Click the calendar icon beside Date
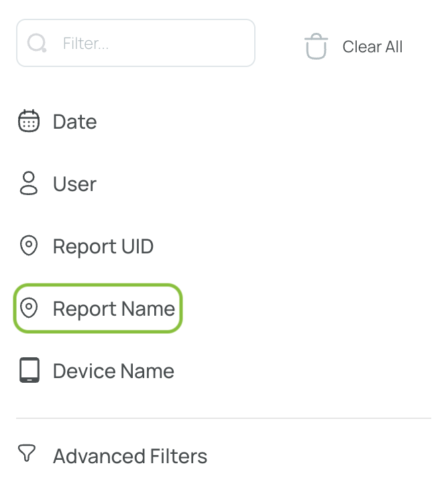This screenshot has width=448, height=488. pyautogui.click(x=29, y=121)
